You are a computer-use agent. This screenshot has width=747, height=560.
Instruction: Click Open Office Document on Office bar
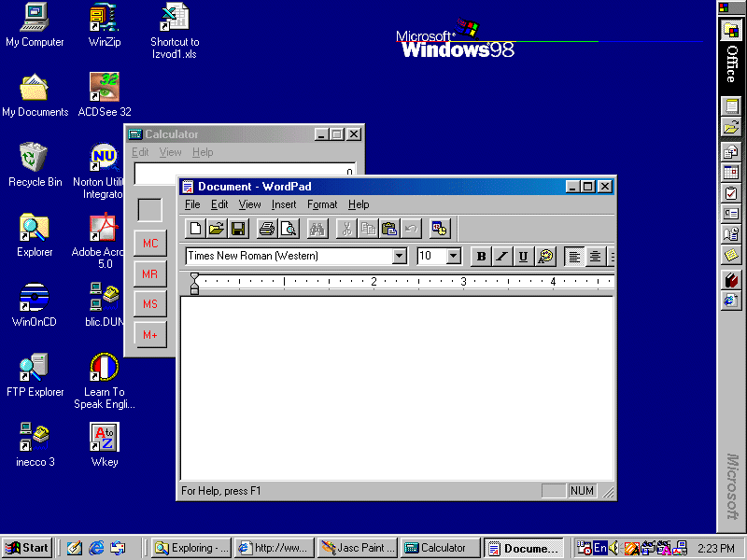pos(731,127)
